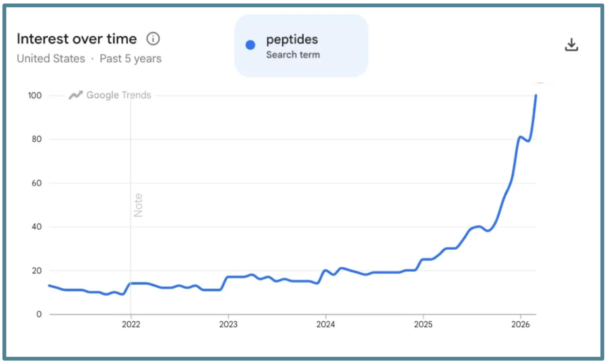Click the blue dot next to peptides
608x364 pixels.
coord(250,45)
